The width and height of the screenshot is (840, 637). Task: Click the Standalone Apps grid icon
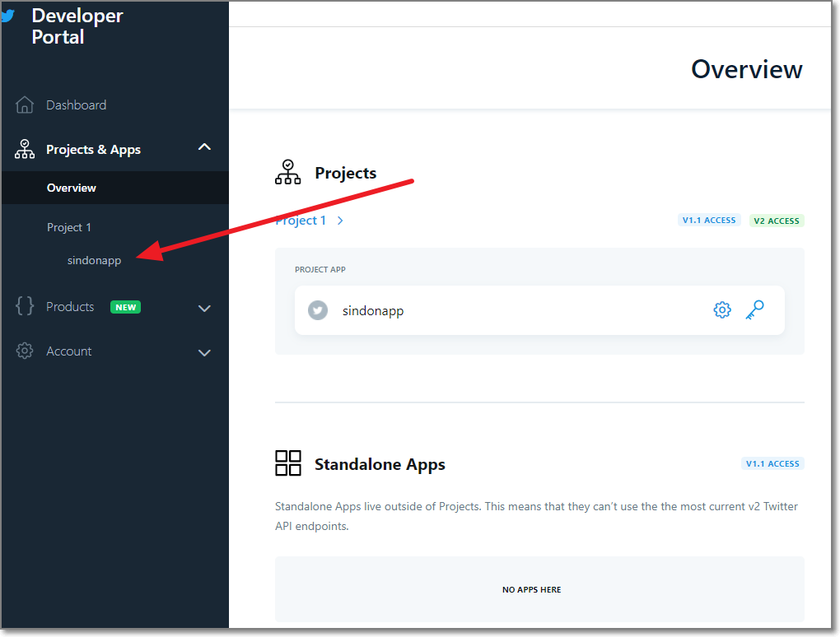(x=288, y=463)
